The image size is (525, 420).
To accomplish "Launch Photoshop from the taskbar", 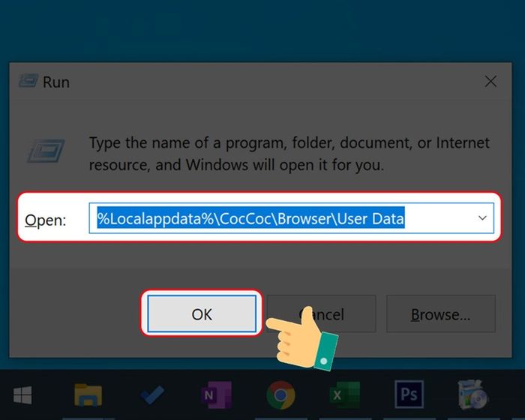I will pyautogui.click(x=409, y=394).
